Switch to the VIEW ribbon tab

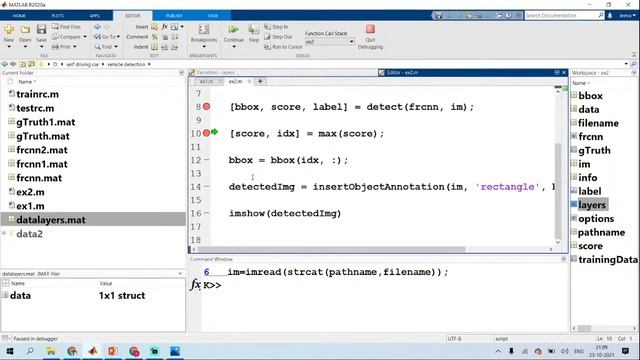pyautogui.click(x=213, y=16)
